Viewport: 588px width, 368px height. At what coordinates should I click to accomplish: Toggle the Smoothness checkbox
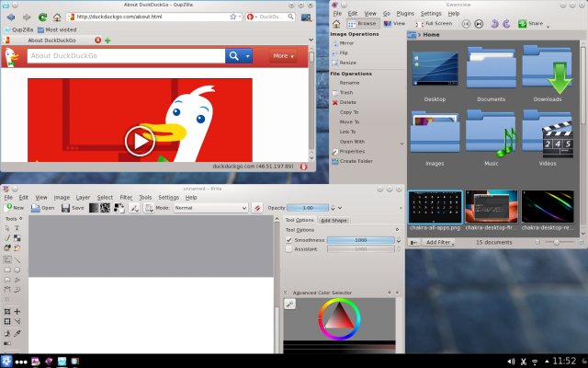point(288,239)
